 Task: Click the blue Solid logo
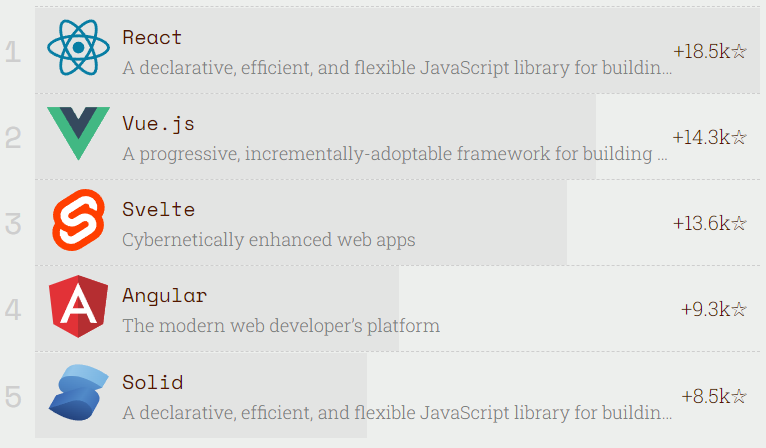point(78,392)
